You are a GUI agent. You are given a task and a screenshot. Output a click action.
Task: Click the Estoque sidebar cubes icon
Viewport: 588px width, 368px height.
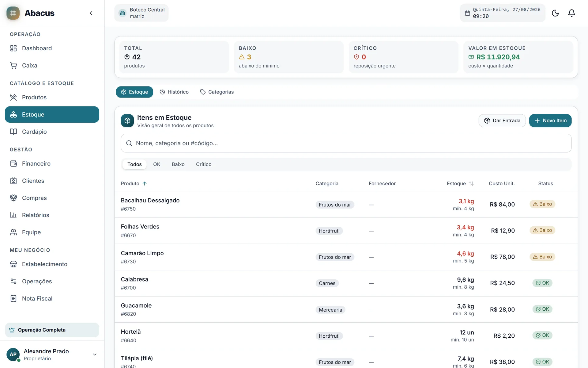[13, 114]
